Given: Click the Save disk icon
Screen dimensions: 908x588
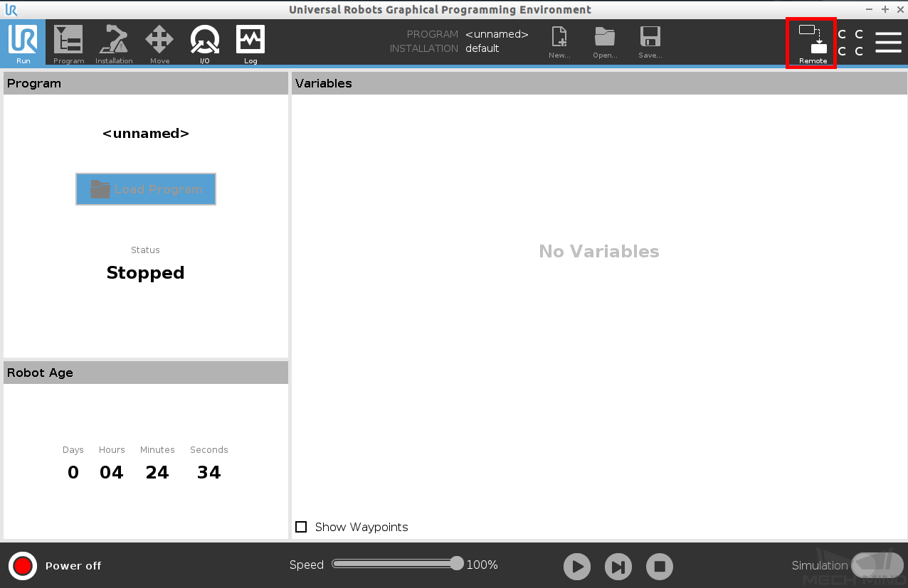Looking at the screenshot, I should [x=650, y=42].
